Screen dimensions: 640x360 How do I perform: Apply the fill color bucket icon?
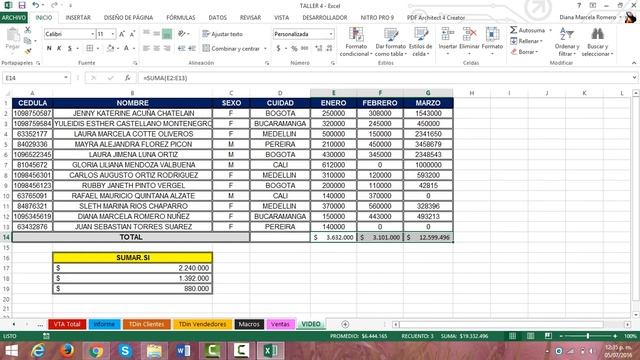click(111, 48)
